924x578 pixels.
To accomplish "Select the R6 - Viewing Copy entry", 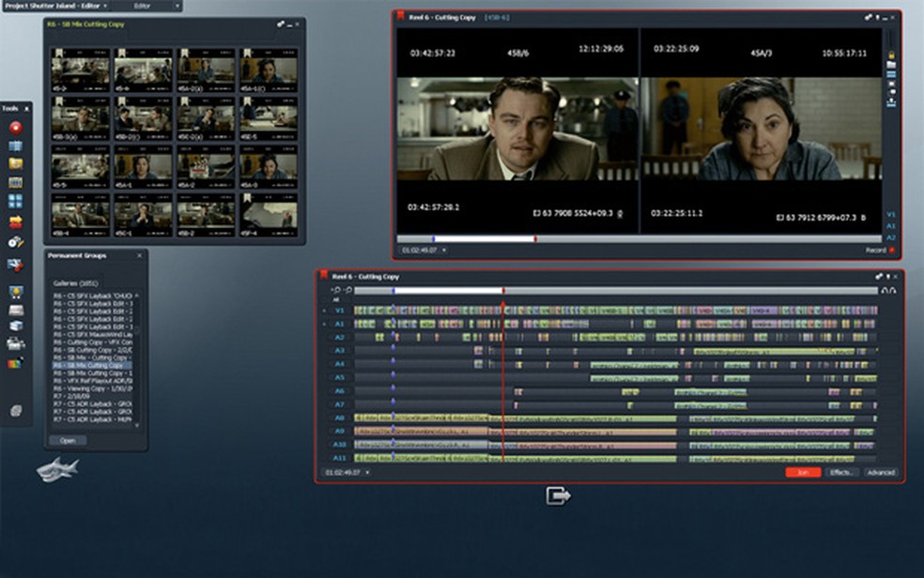I will [x=92, y=388].
